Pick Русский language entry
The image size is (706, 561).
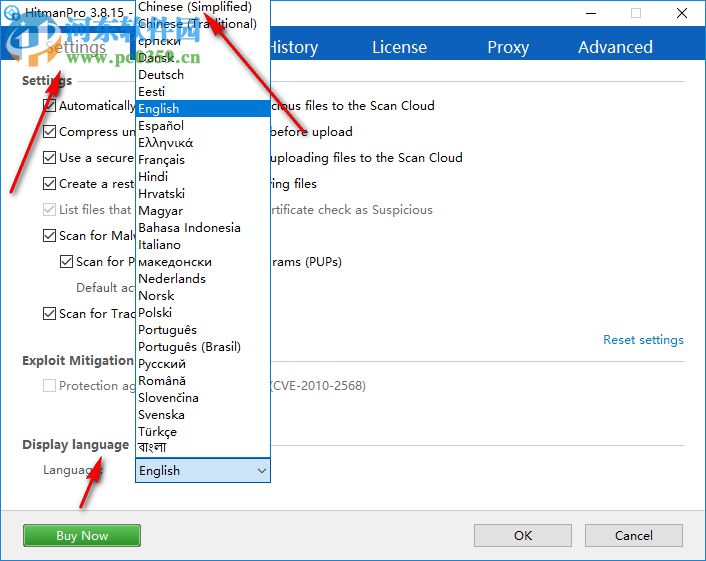[203, 363]
